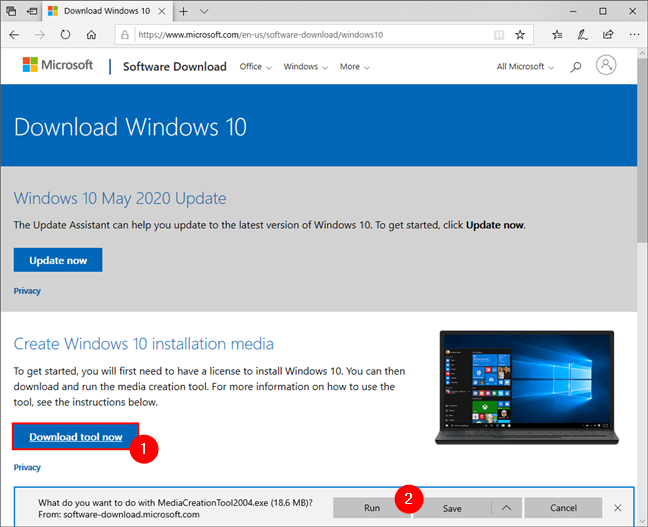Click the laptop Windows 10 image
This screenshot has width=648, height=527.
[x=527, y=387]
